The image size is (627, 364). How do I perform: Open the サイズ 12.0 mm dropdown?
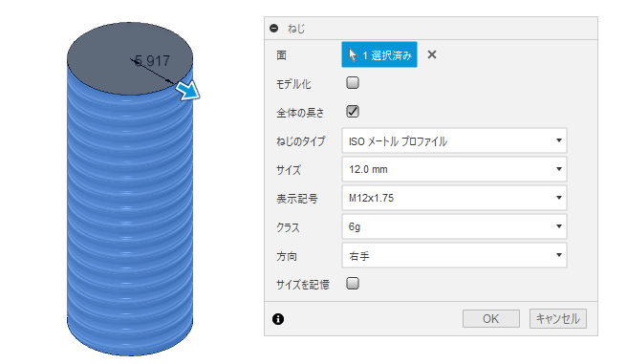pyautogui.click(x=454, y=169)
